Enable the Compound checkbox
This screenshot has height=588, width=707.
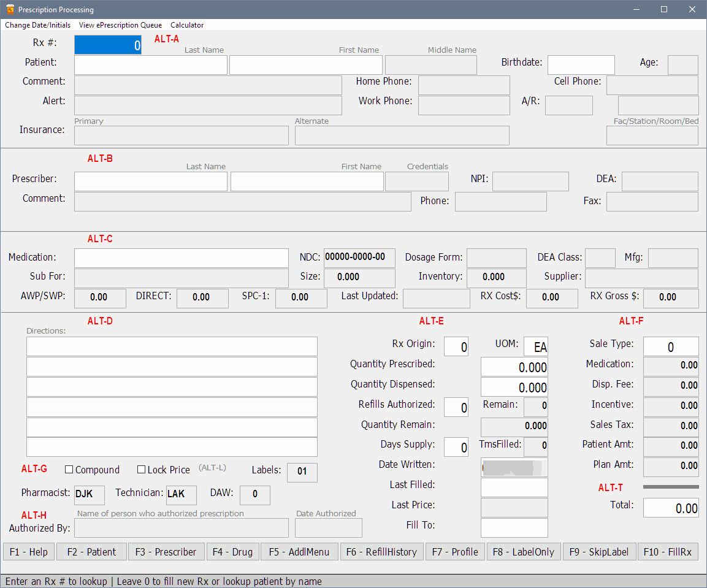click(x=69, y=470)
